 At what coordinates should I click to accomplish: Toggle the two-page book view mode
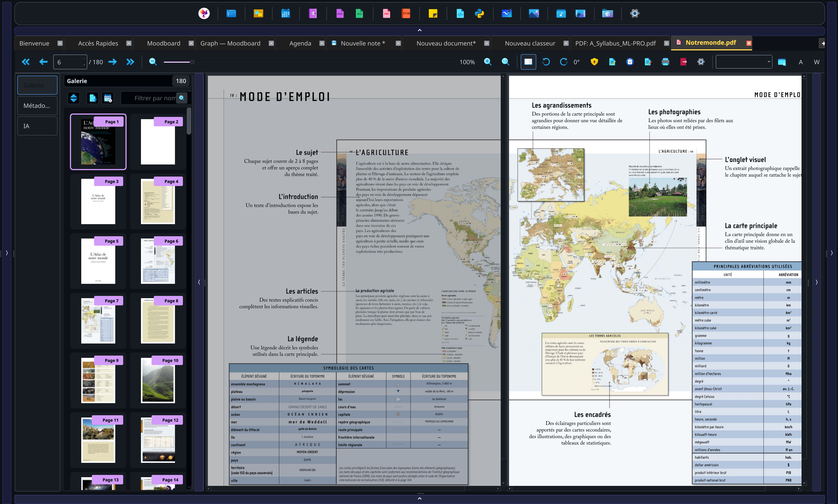528,62
